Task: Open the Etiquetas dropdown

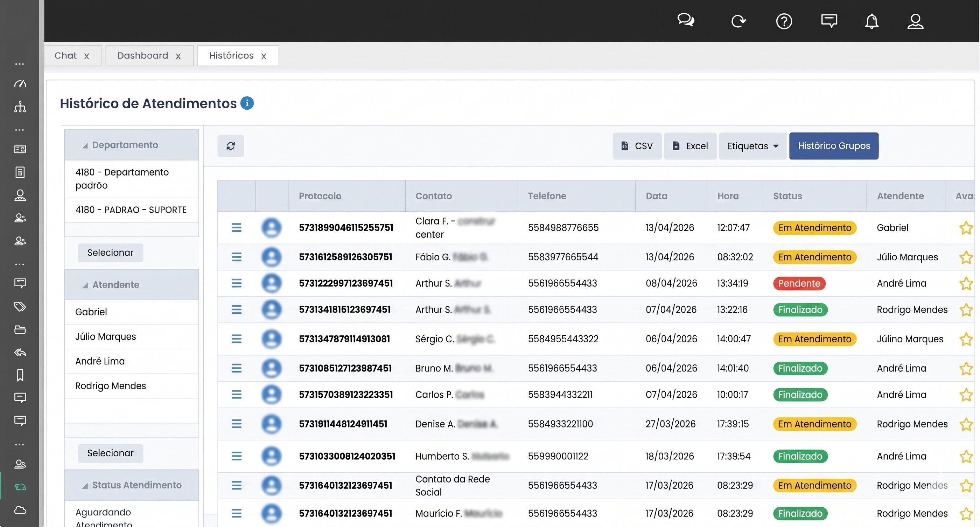Action: click(752, 146)
